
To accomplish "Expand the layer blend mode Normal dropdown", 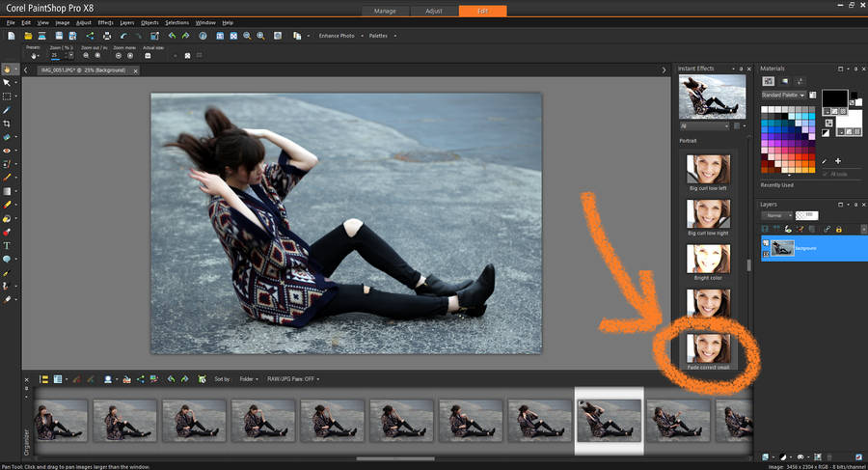I will [x=777, y=214].
